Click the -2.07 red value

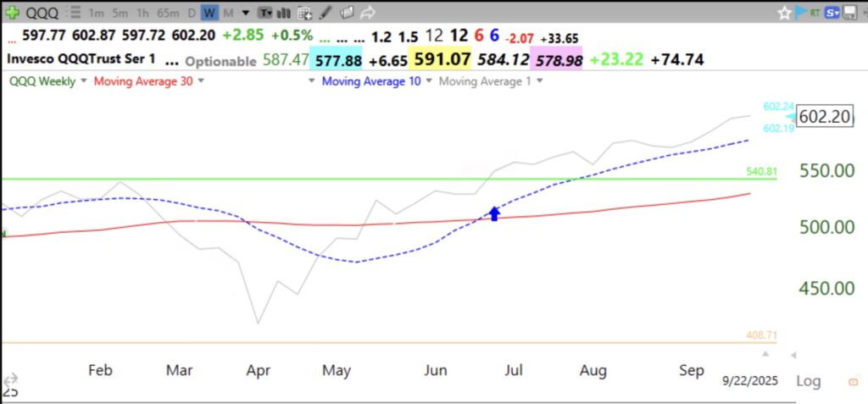[520, 38]
